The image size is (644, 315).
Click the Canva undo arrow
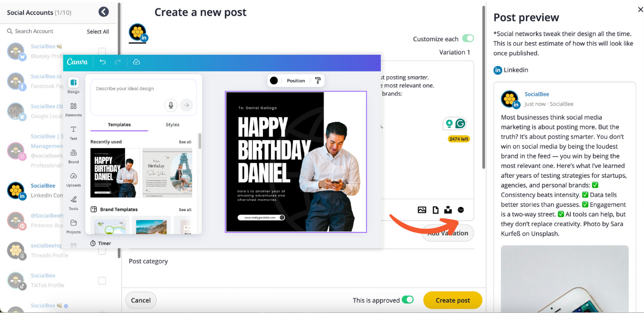click(x=103, y=62)
